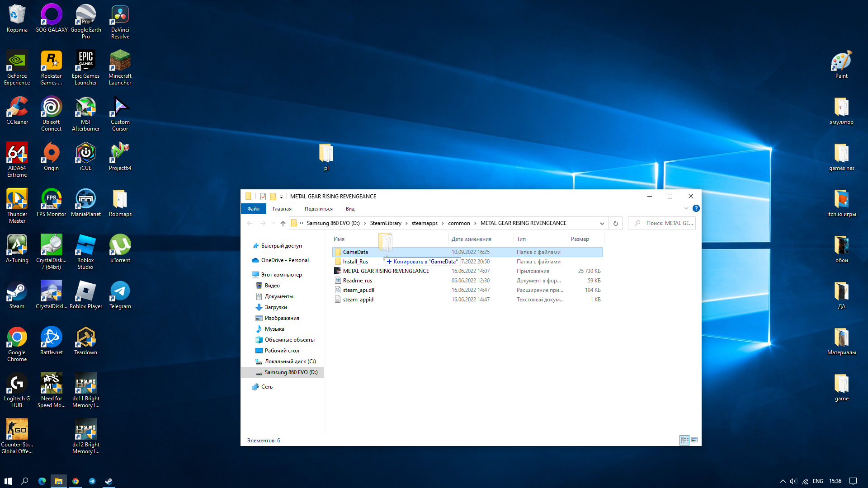
Task: Expand the Explorer ribbon with the chevron
Action: tap(686, 208)
